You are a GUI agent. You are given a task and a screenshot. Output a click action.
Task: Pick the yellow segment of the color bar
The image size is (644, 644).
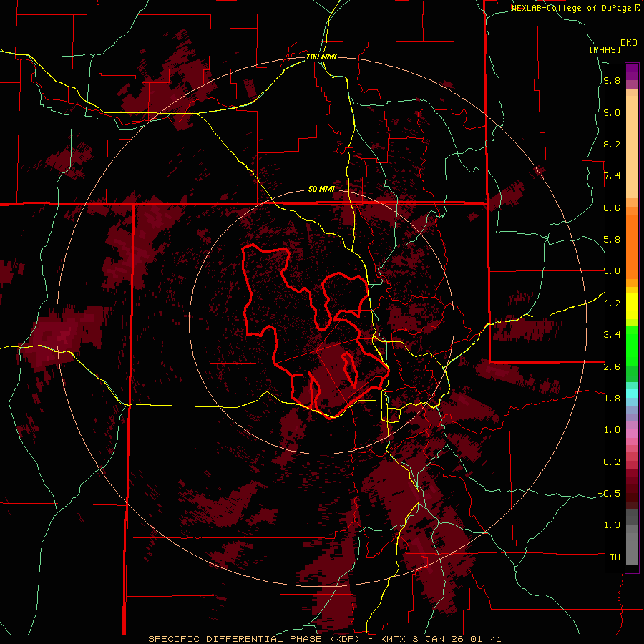point(632,306)
